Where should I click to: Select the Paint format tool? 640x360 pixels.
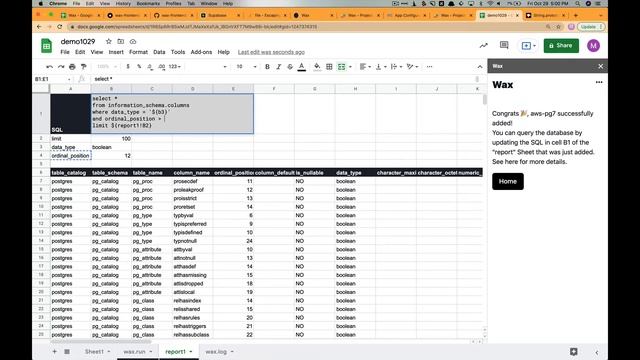coord(84,67)
